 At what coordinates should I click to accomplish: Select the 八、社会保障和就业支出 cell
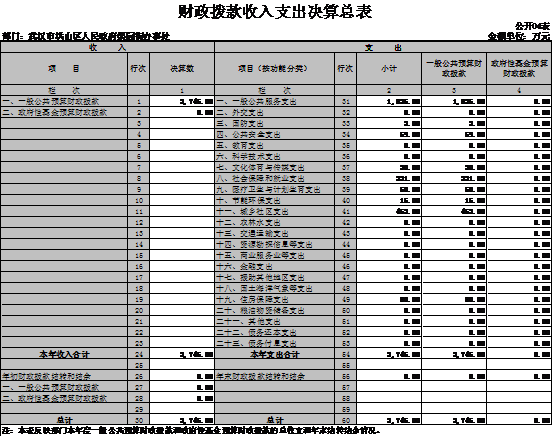tap(274, 178)
